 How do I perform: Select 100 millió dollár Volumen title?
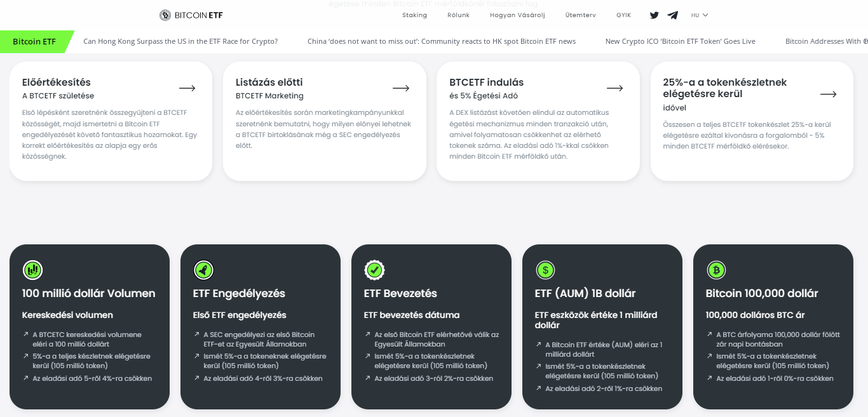tap(89, 294)
